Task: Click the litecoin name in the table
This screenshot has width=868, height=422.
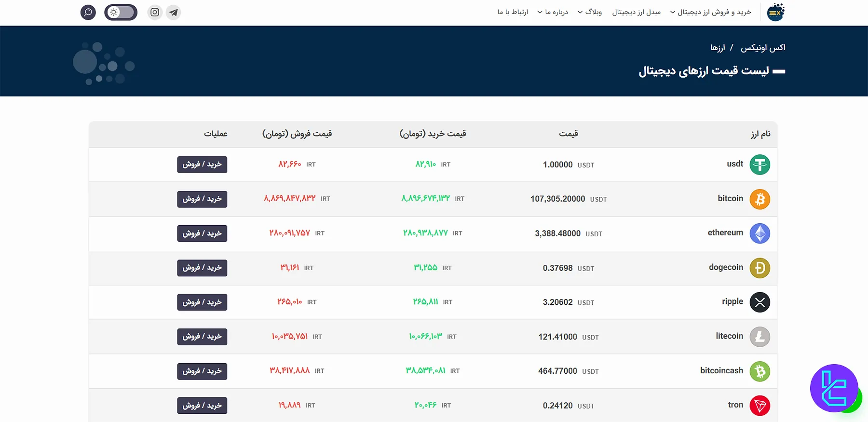Action: click(729, 336)
